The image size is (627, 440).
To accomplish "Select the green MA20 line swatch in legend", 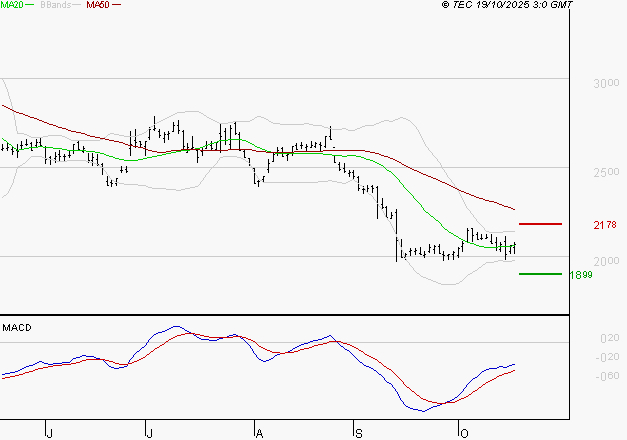I will [31, 5].
